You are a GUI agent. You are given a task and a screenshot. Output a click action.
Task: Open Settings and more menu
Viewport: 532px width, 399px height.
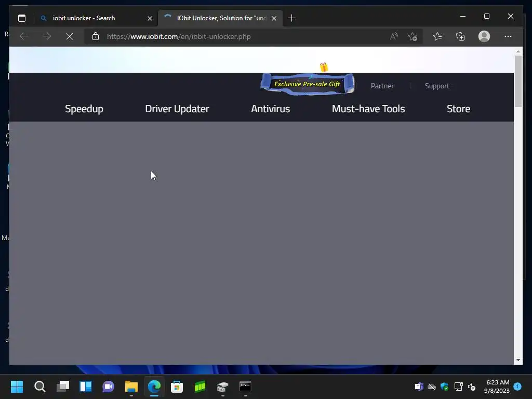tap(508, 36)
